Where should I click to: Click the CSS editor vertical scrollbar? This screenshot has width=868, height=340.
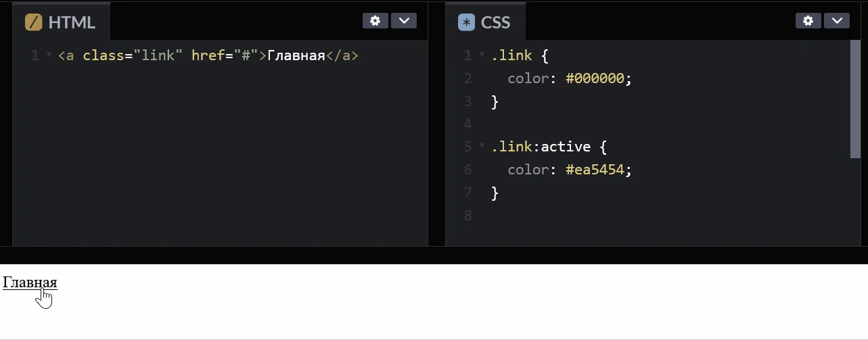click(x=855, y=99)
